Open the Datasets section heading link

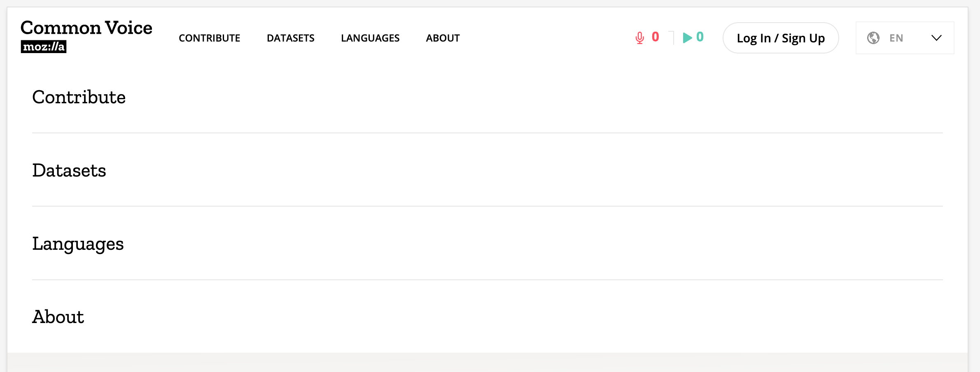coord(69,171)
